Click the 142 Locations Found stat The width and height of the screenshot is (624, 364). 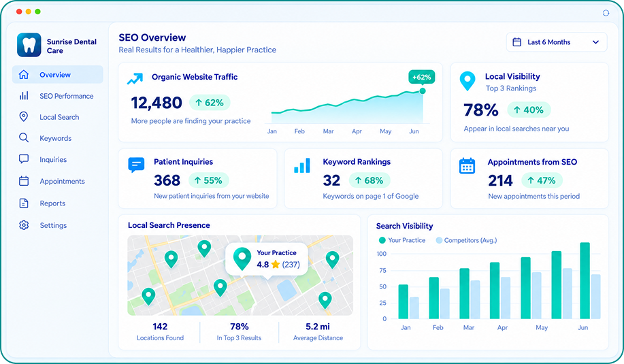160,327
